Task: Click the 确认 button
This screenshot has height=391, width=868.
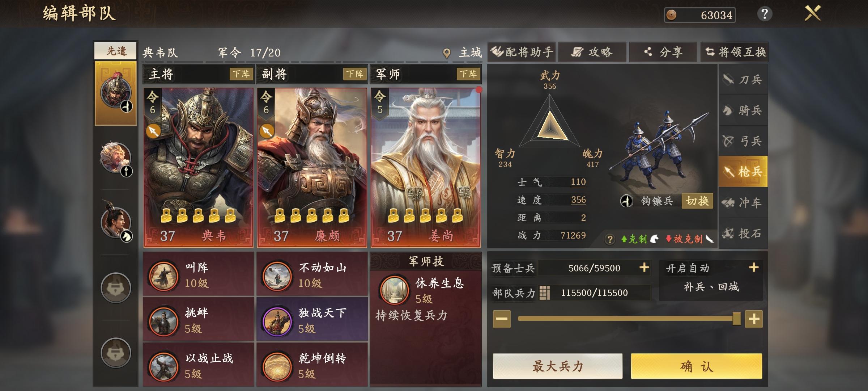Action: tap(697, 366)
